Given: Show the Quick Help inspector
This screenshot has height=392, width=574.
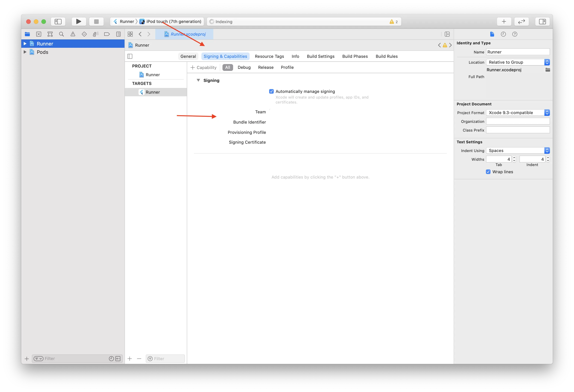Looking at the screenshot, I should (514, 34).
